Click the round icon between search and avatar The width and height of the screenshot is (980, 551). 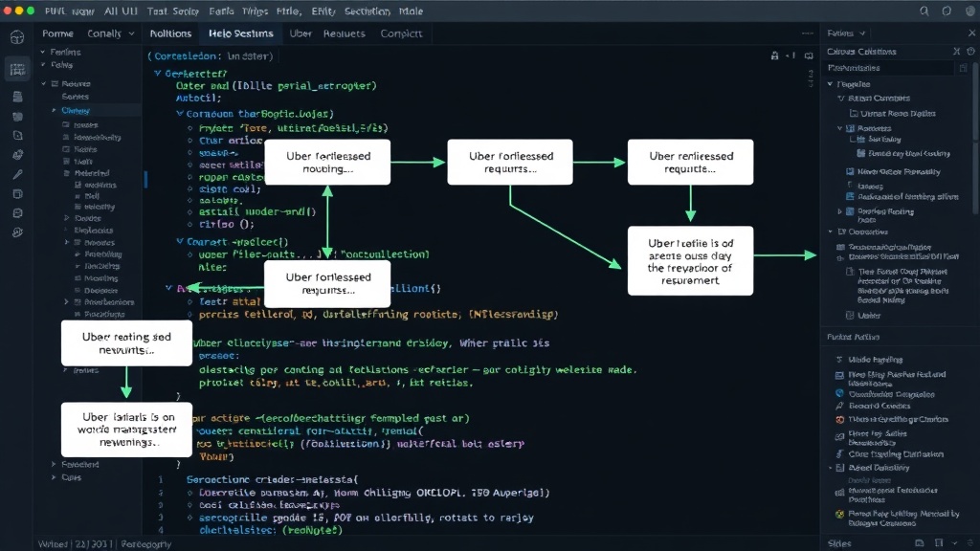point(947,11)
